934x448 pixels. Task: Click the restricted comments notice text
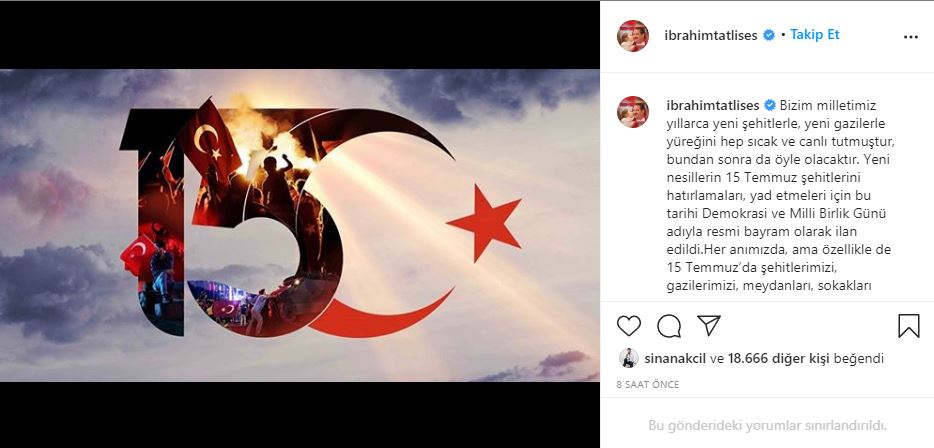tap(767, 426)
